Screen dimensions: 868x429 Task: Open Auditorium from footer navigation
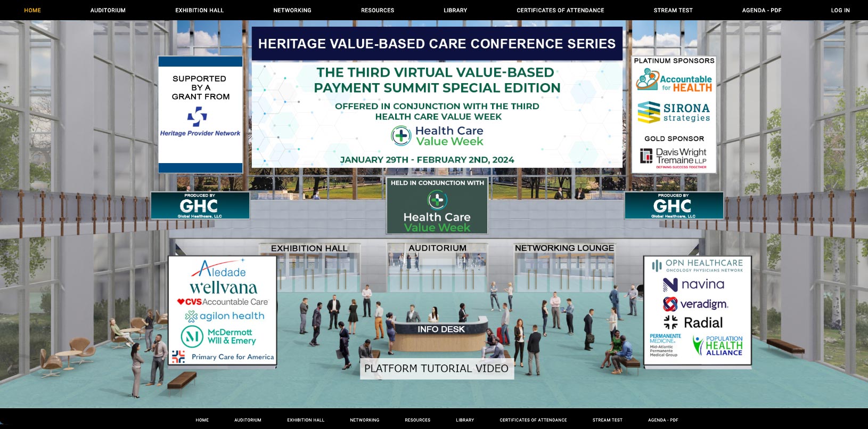pos(248,420)
